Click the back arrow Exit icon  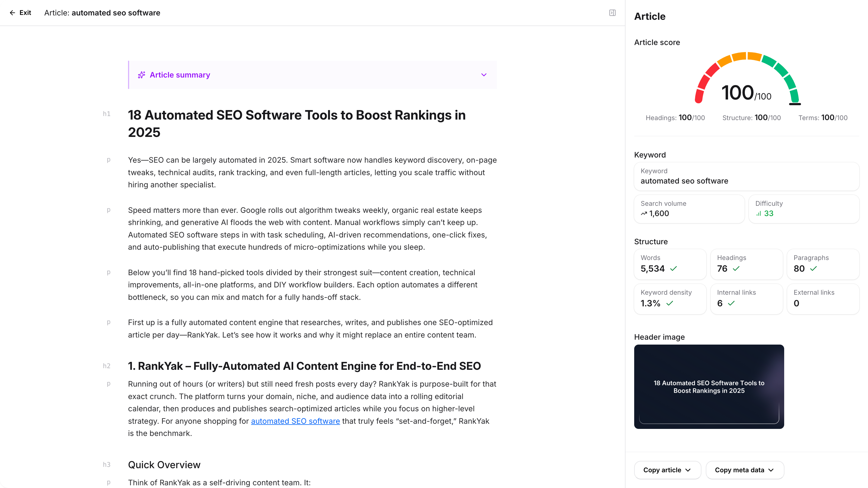(12, 13)
